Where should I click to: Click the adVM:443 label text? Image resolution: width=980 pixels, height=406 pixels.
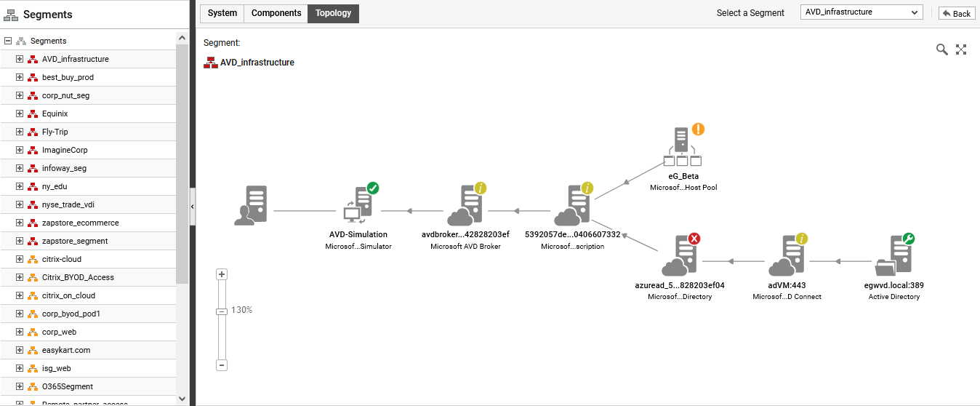point(787,285)
